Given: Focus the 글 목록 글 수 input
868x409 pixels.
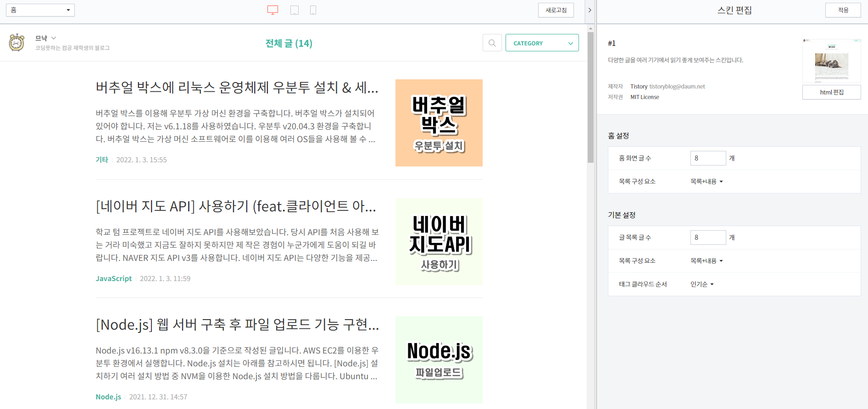Looking at the screenshot, I should tap(708, 238).
